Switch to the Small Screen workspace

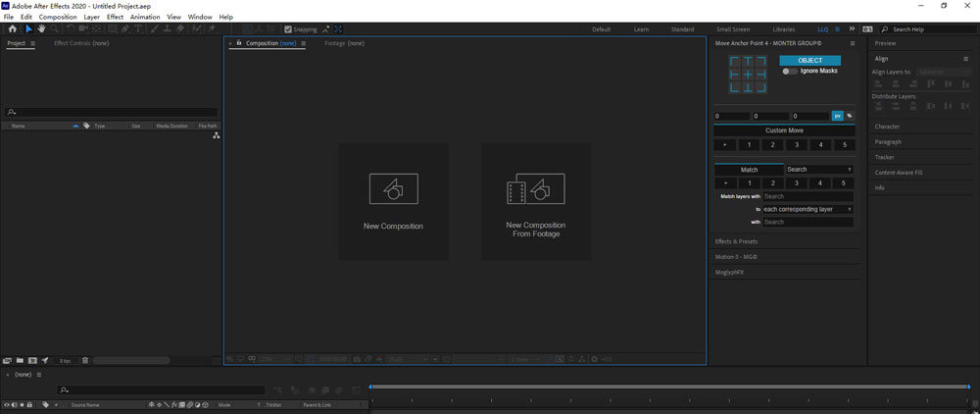coord(733,29)
